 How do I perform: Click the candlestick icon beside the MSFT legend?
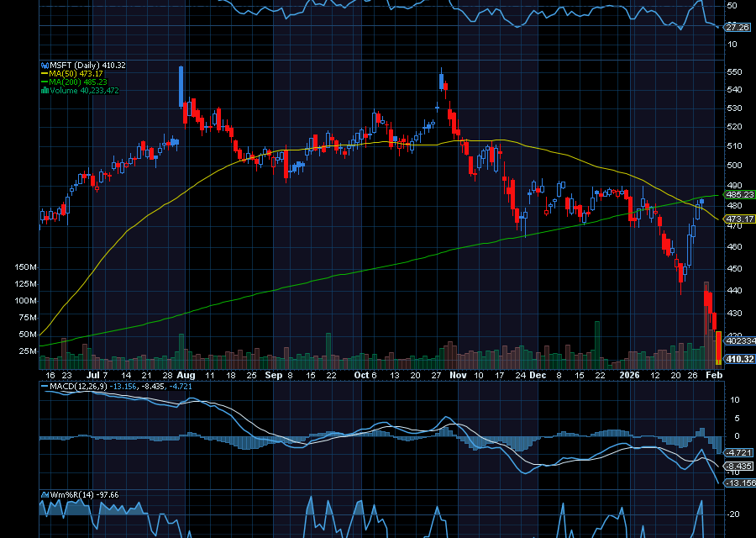pos(45,65)
